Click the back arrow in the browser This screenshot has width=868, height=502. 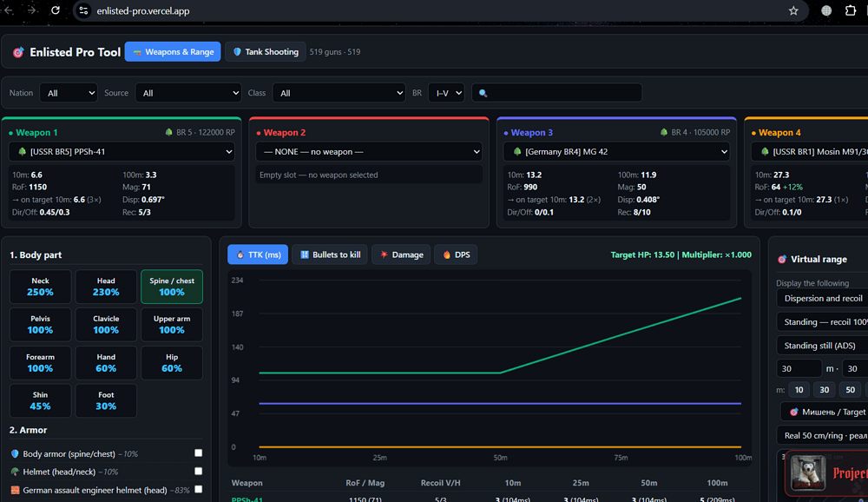point(9,10)
